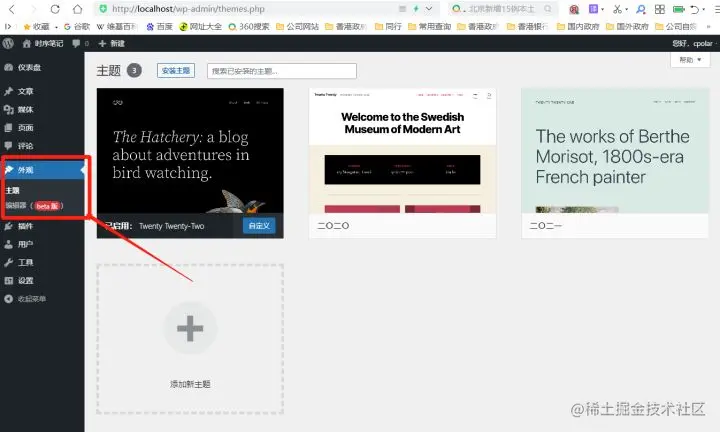Click the plus icon to add new theme
Image resolution: width=720 pixels, height=432 pixels.
(x=190, y=328)
